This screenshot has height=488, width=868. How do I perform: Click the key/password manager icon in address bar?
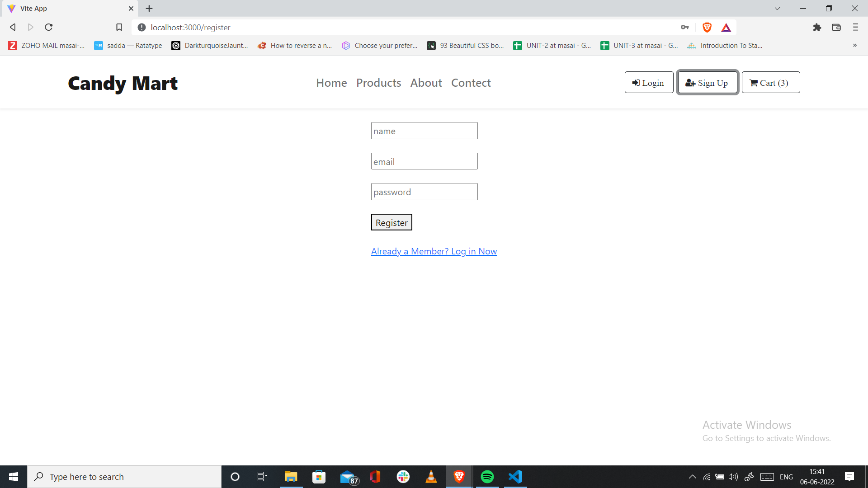pos(685,27)
